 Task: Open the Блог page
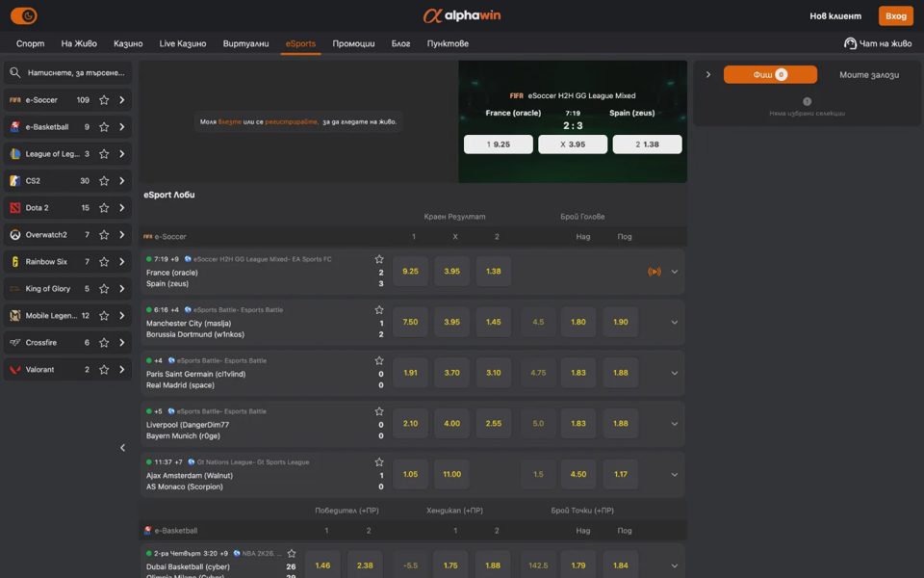[400, 43]
